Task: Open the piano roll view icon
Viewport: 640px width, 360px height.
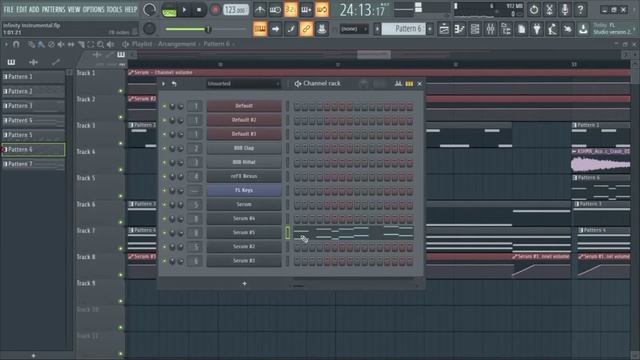Action: click(459, 29)
